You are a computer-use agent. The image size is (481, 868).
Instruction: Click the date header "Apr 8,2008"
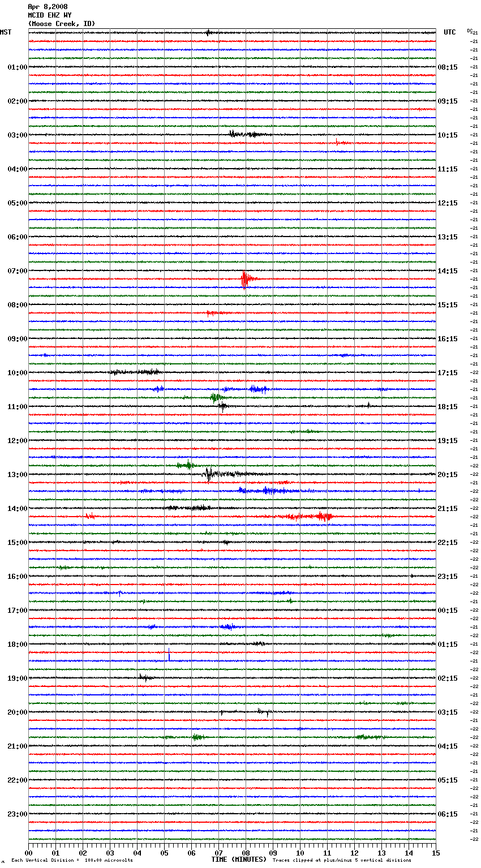48,7
